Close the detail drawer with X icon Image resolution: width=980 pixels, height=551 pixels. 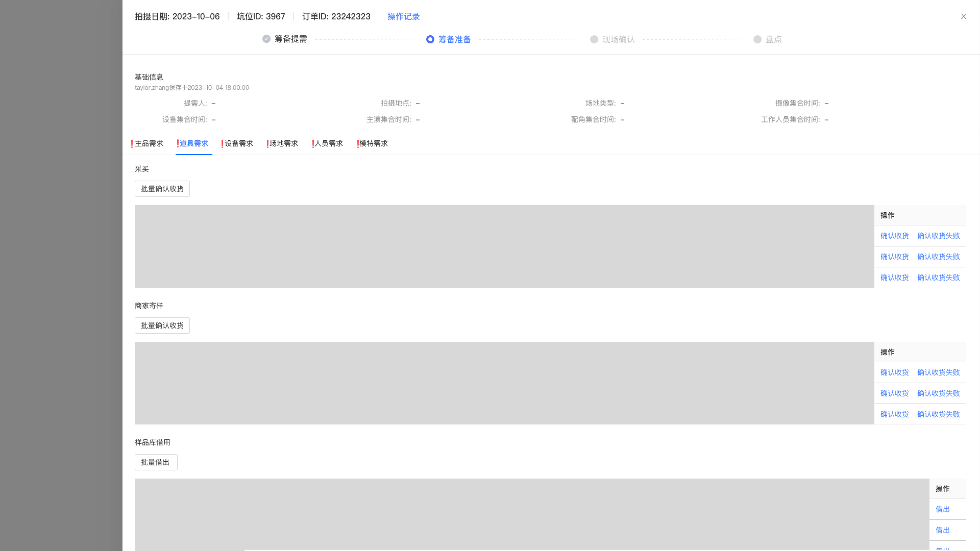coord(964,16)
